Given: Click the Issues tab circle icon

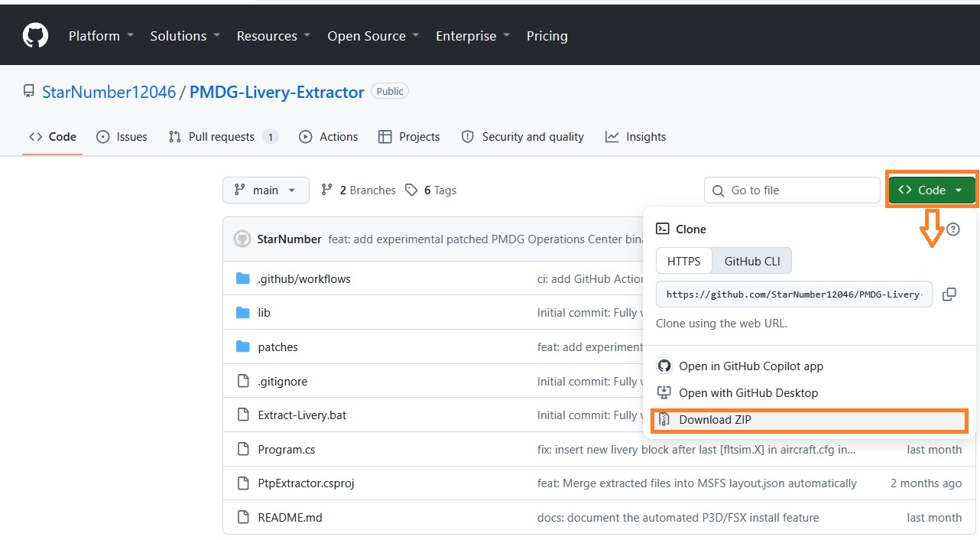Looking at the screenshot, I should point(103,137).
